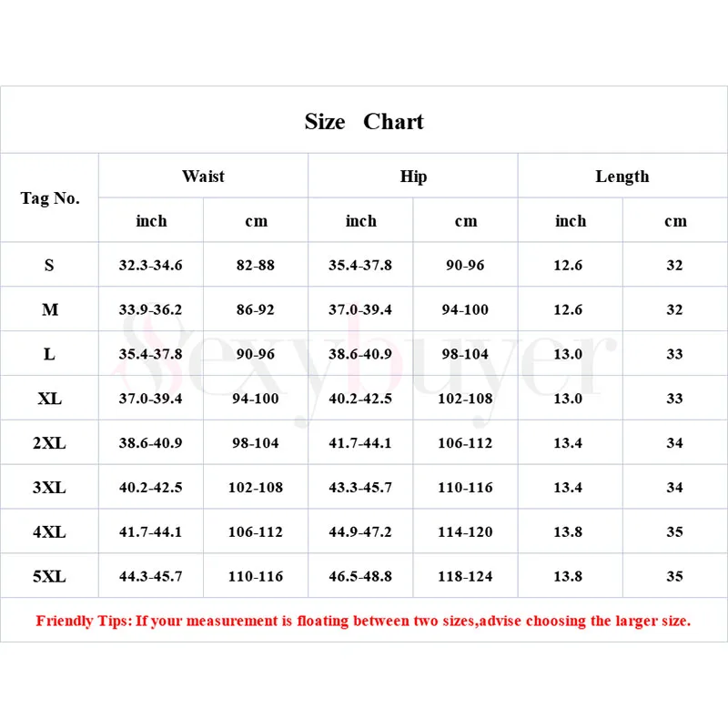Click the Hip column header
The height and width of the screenshot is (728, 728).
coord(413,177)
